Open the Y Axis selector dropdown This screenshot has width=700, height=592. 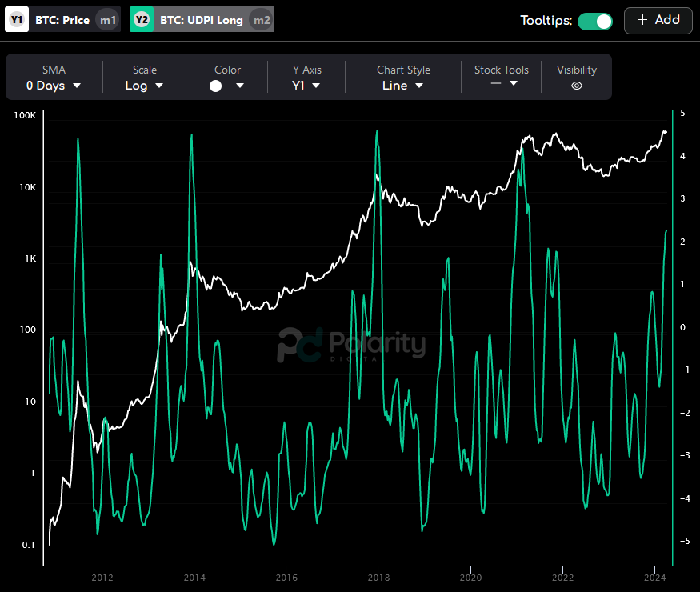307,84
